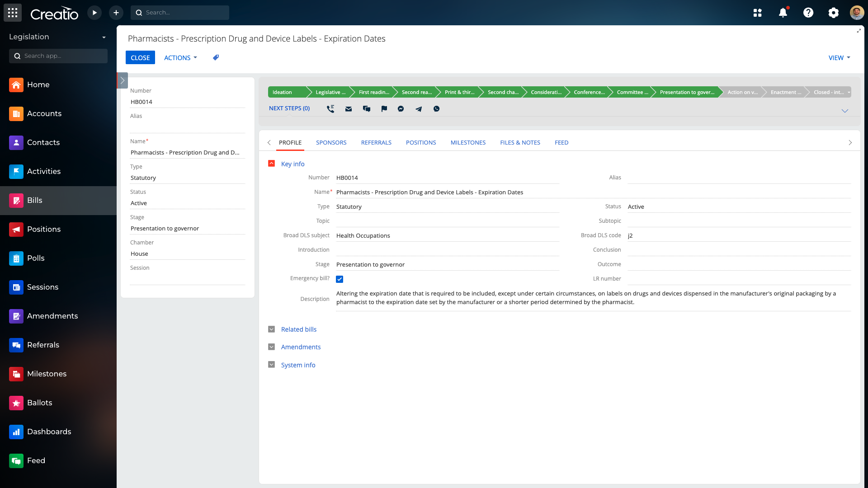868x488 pixels.
Task: Click the Close button
Action: click(x=140, y=58)
